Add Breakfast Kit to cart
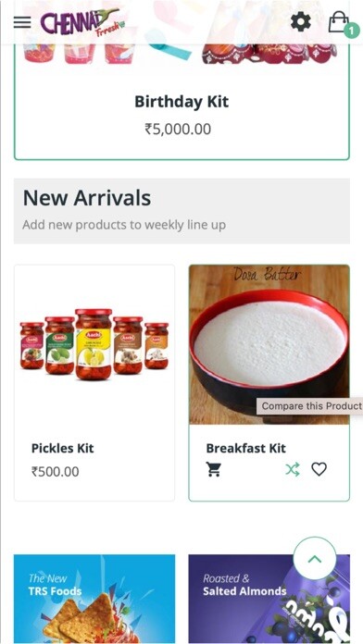This screenshot has width=363, height=644. click(x=214, y=469)
